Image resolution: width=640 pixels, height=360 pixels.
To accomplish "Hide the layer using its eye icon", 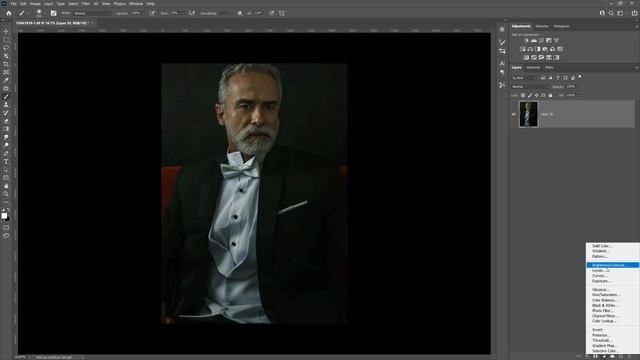I will point(514,114).
